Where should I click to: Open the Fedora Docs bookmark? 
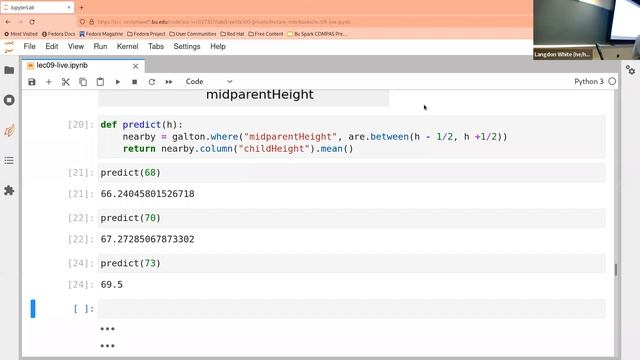point(59,34)
